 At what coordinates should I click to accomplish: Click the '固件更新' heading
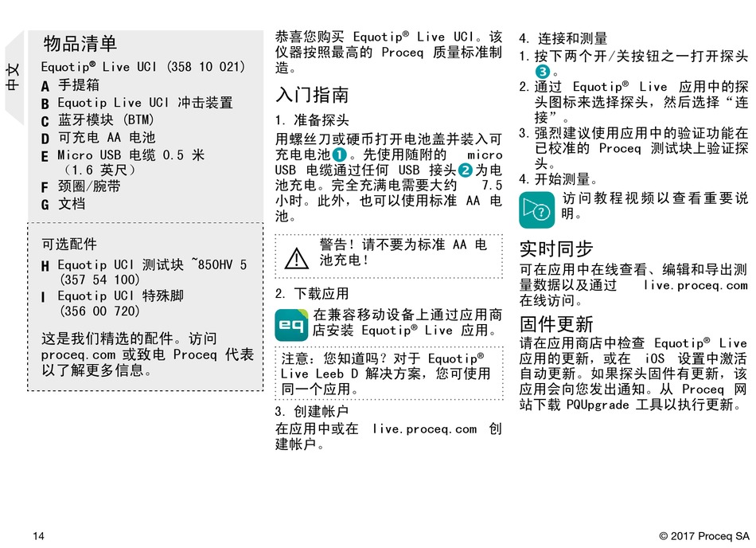(x=556, y=324)
